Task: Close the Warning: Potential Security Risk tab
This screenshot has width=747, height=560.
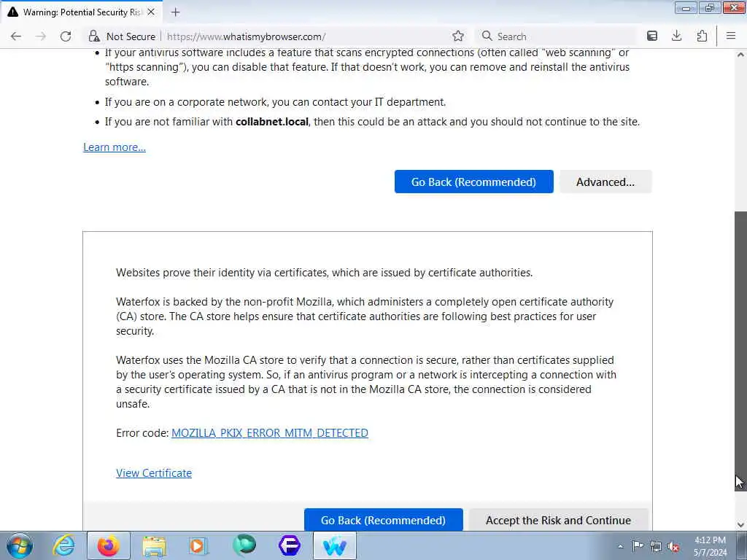Action: tap(151, 12)
